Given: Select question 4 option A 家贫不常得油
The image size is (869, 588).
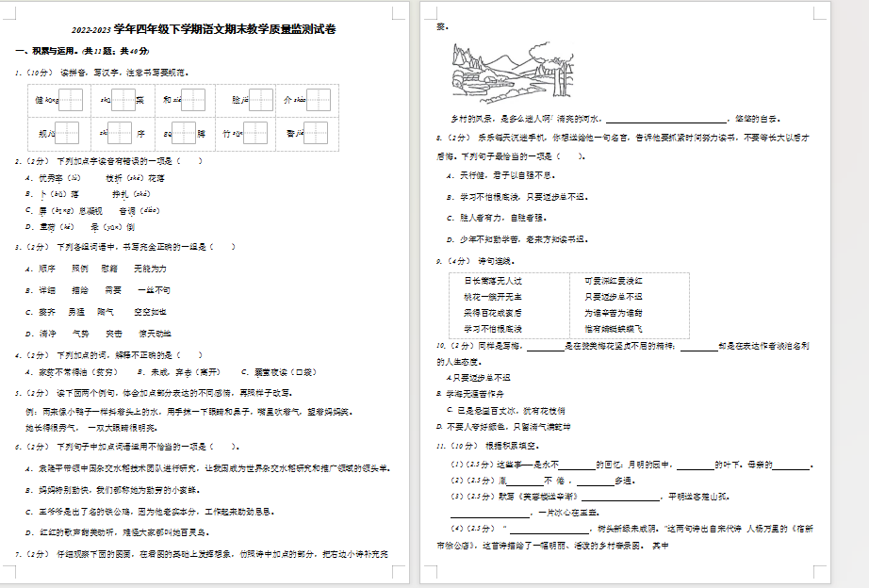Looking at the screenshot, I should (x=72, y=372).
